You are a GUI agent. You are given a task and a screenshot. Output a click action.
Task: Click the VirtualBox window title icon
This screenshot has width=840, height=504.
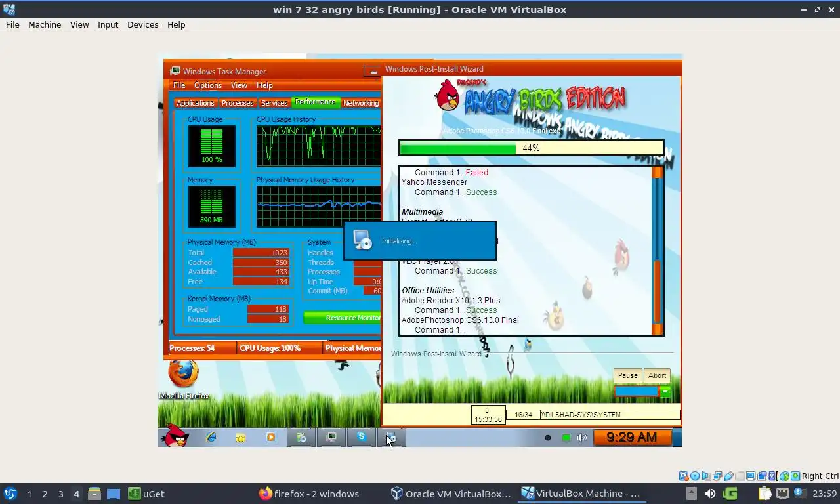click(x=9, y=9)
